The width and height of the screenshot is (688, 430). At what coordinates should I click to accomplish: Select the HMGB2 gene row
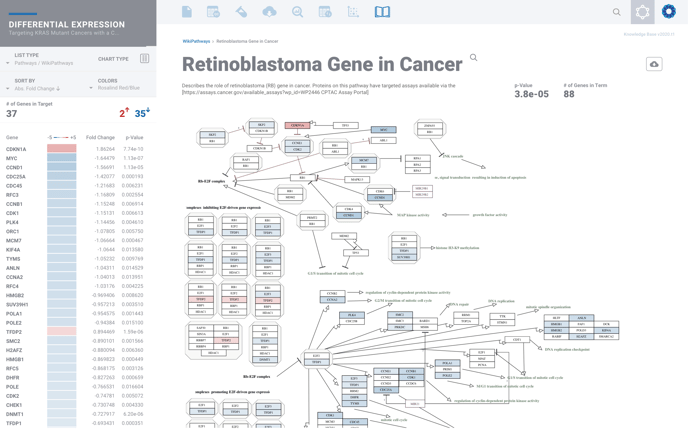click(x=75, y=295)
